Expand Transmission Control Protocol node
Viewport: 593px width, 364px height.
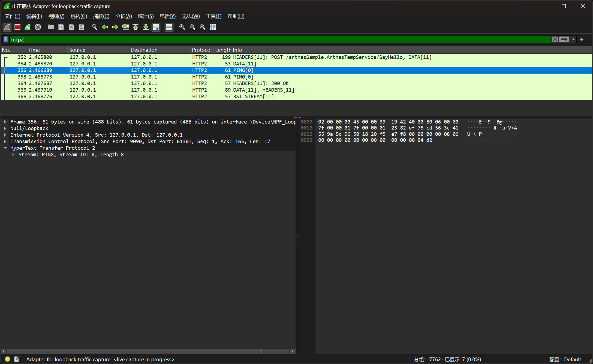5,142
